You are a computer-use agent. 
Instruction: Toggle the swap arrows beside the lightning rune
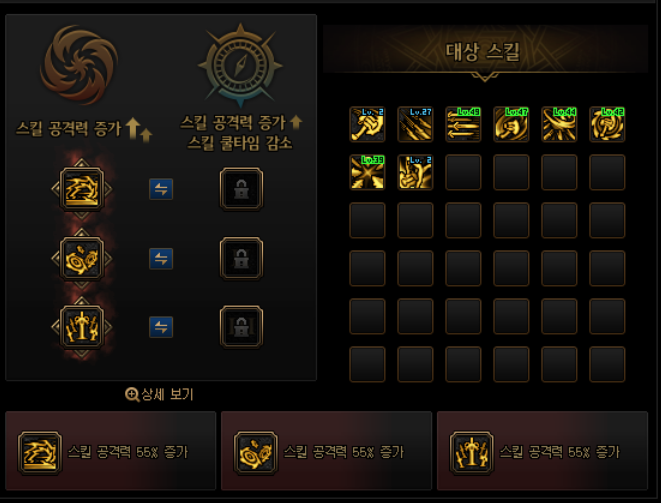coord(161,189)
